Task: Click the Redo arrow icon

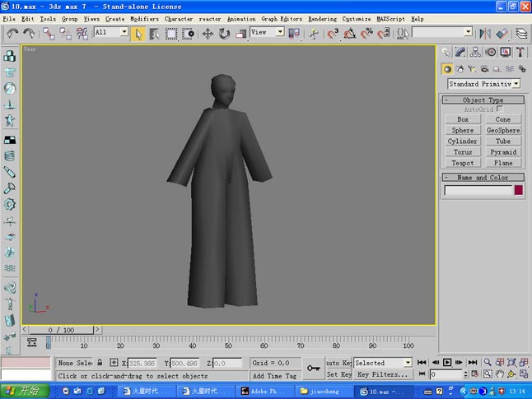Action: click(x=29, y=33)
